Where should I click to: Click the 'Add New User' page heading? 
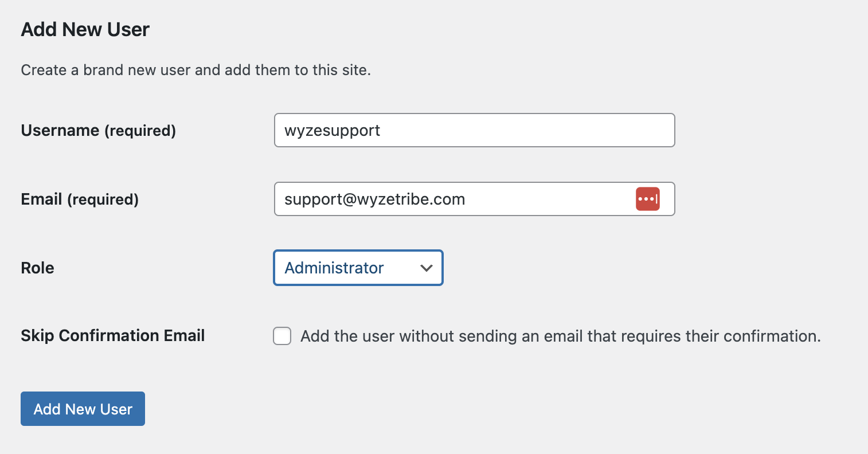pos(85,29)
